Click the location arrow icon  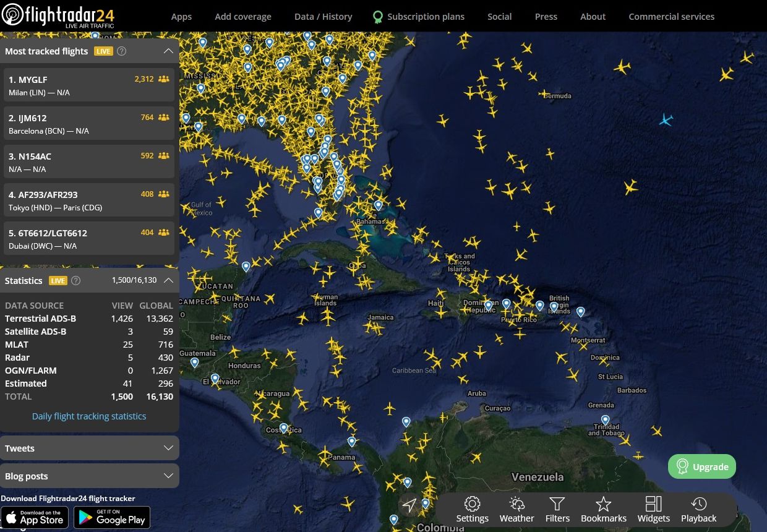409,506
